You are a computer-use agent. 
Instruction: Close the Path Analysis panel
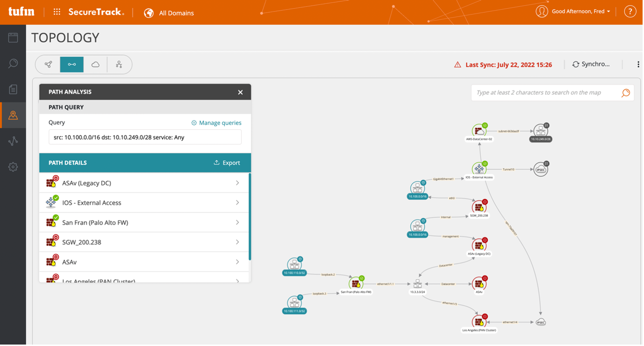coord(240,92)
